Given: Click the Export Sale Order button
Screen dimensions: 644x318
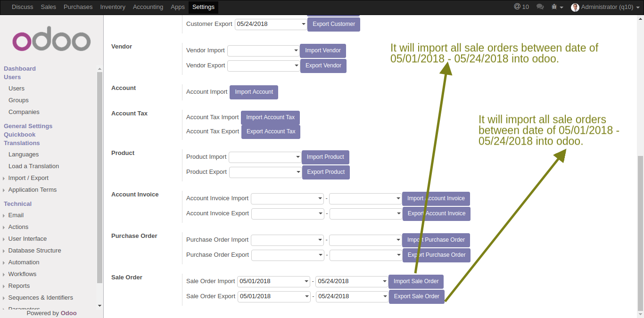Looking at the screenshot, I should tap(416, 296).
